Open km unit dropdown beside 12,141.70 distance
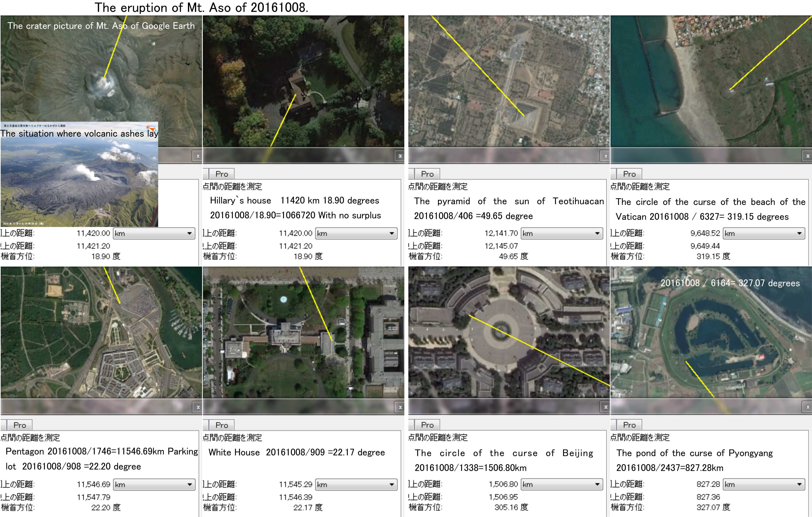Viewport: 812px width, 517px height. coord(562,234)
